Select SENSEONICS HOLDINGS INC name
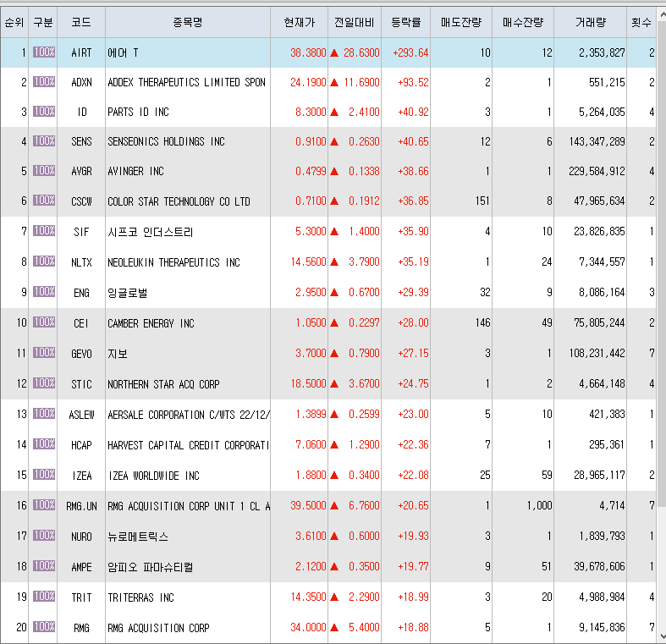 coord(166,141)
